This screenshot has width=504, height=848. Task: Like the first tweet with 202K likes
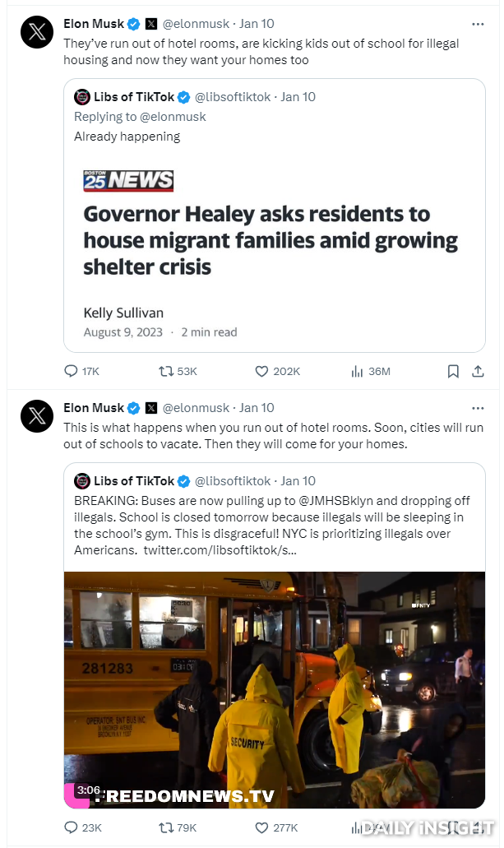click(261, 371)
